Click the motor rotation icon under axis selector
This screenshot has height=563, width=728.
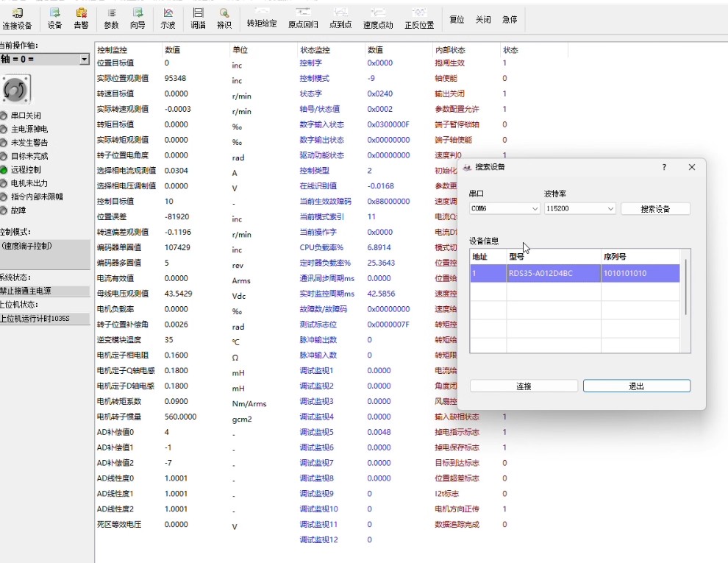tap(16, 89)
